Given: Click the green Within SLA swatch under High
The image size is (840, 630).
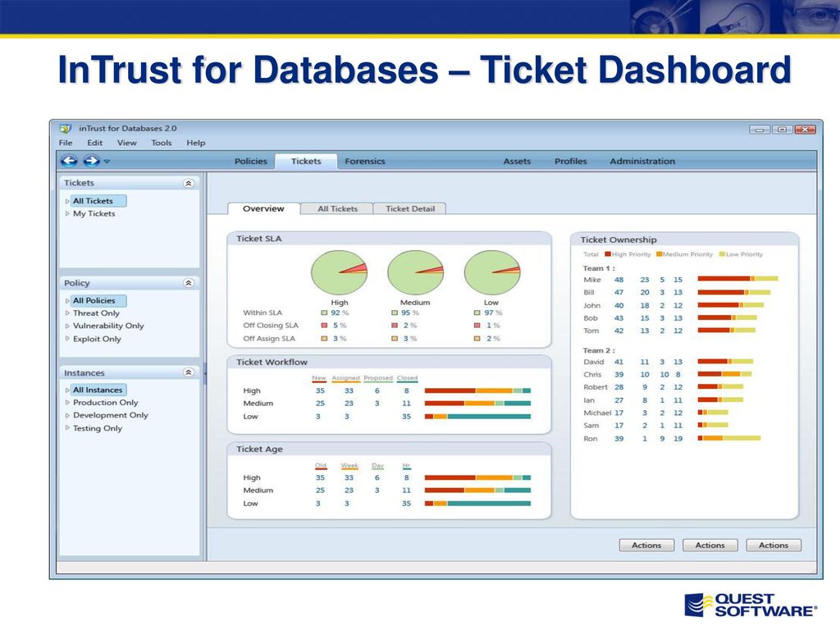Looking at the screenshot, I should [x=324, y=313].
